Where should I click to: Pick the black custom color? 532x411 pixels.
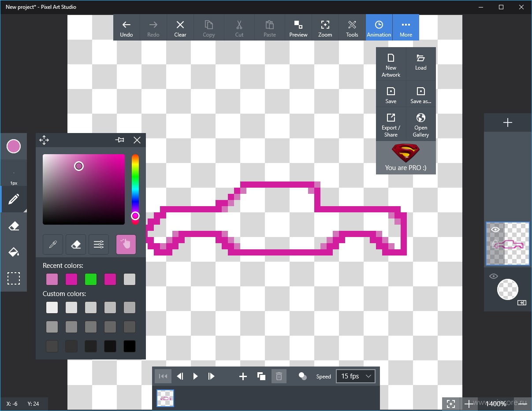point(130,346)
